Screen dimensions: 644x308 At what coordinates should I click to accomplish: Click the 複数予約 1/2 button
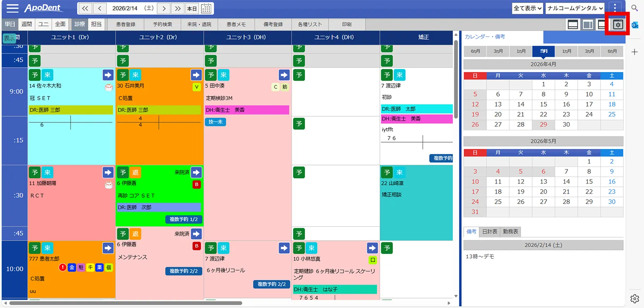pyautogui.click(x=183, y=219)
